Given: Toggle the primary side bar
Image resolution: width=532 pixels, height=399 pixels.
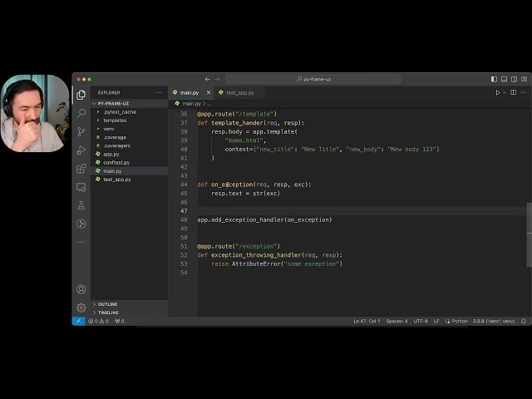Looking at the screenshot, I should tap(494, 79).
